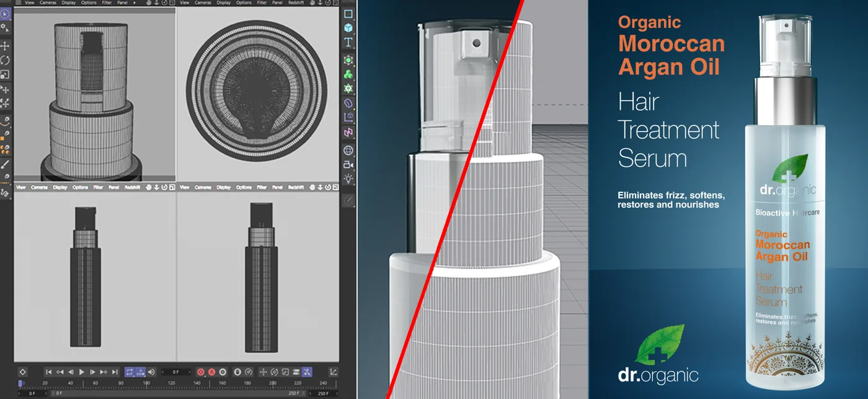Maximize the bottom-left viewport panel
This screenshot has width=868, height=399.
[x=172, y=187]
